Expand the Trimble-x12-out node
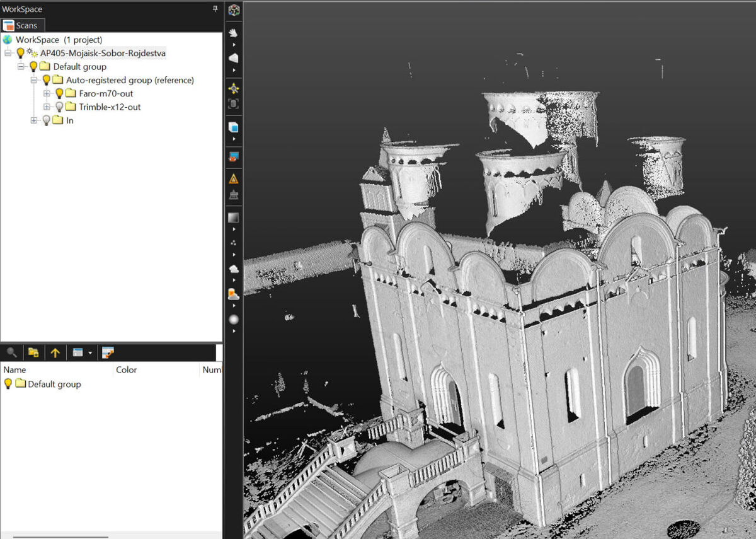756x539 pixels. pos(47,107)
